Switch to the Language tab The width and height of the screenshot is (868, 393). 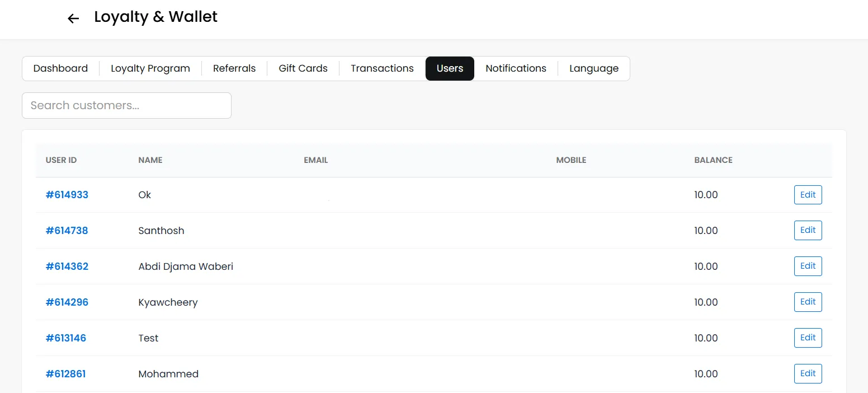click(x=594, y=68)
